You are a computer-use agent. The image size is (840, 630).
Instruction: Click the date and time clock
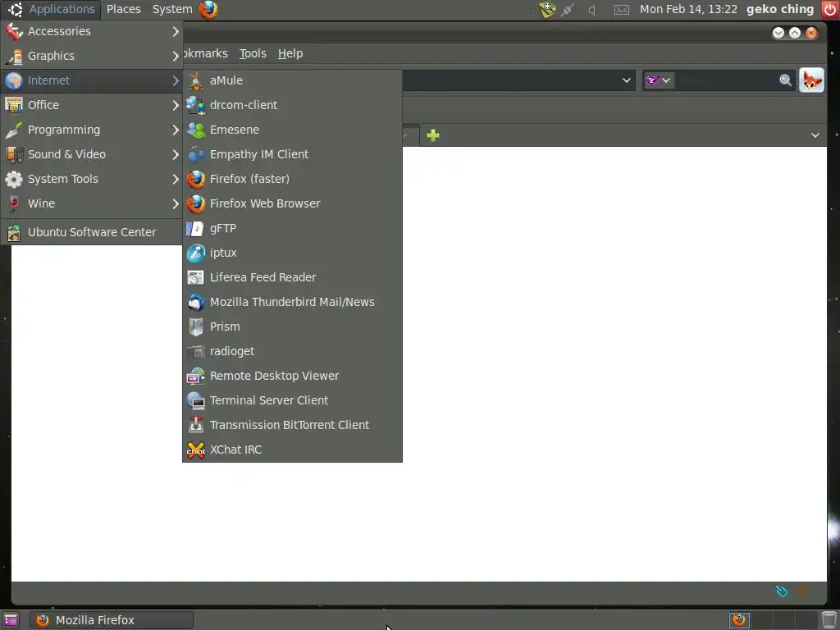pyautogui.click(x=688, y=10)
